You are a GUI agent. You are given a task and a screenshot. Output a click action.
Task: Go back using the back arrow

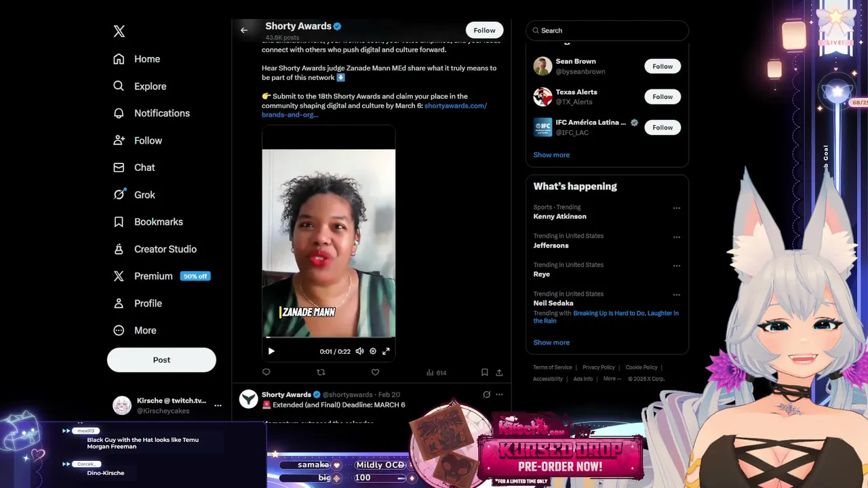244,30
